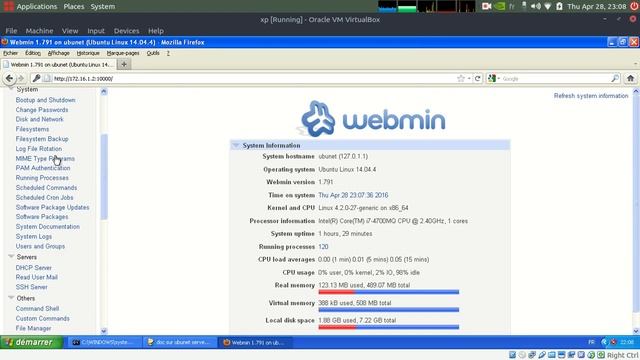Click the Firefox back arrow button
The width and height of the screenshot is (640, 360).
click(9, 78)
